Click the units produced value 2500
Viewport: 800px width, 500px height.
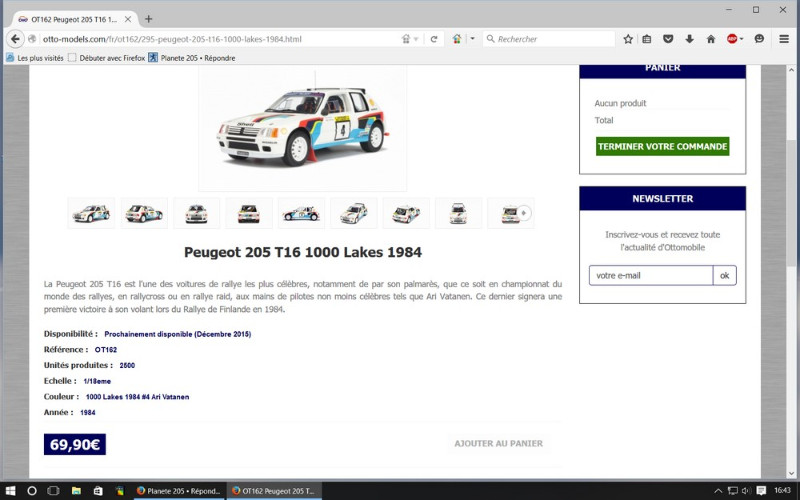[x=127, y=365]
